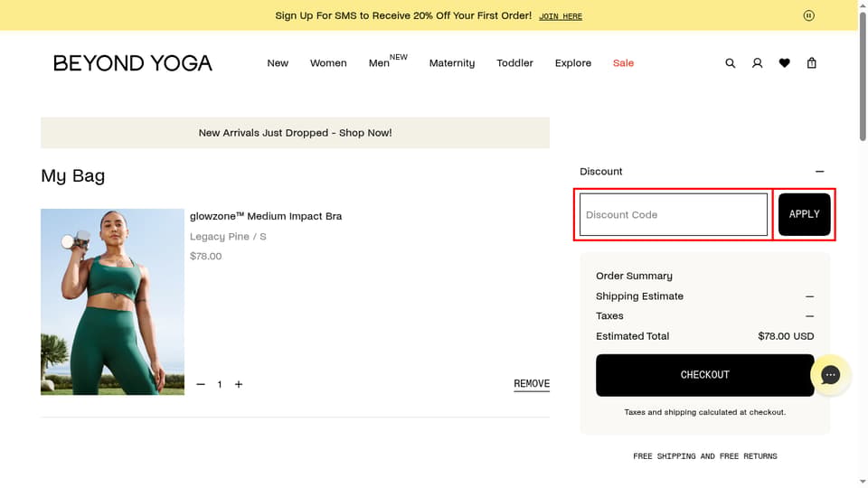Screen dimensions: 868x488
Task: Collapse the Discount section
Action: 820,172
